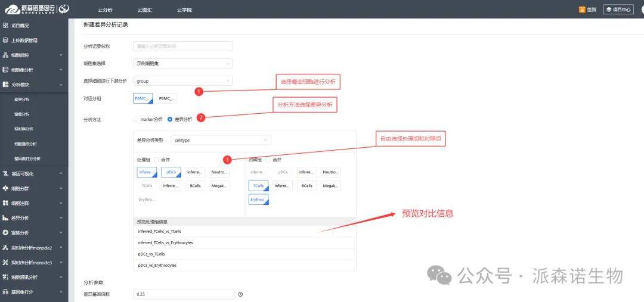Toggle BCells chip in 对照组
Viewport: 644px width, 302px height.
pos(307,186)
